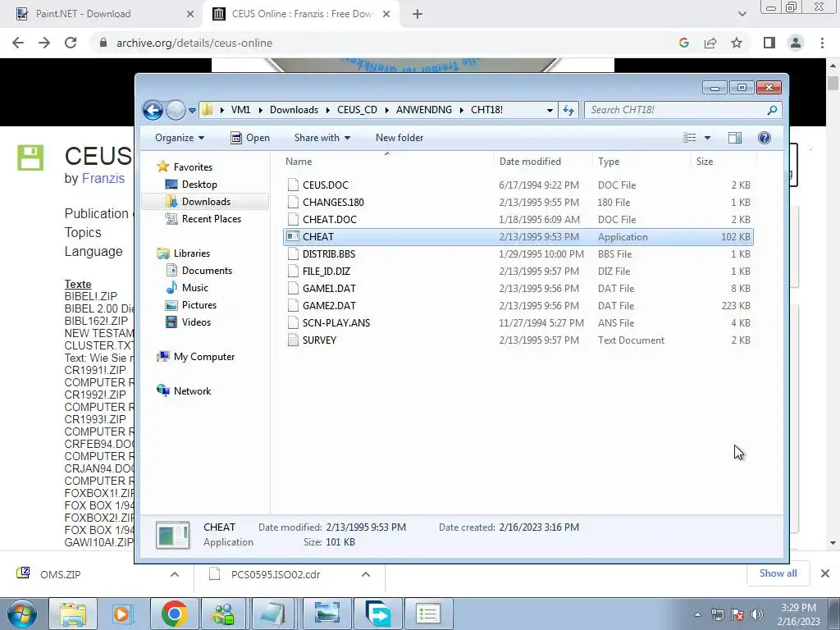The width and height of the screenshot is (840, 630).
Task: Open a new Chrome tab
Action: coord(418,15)
